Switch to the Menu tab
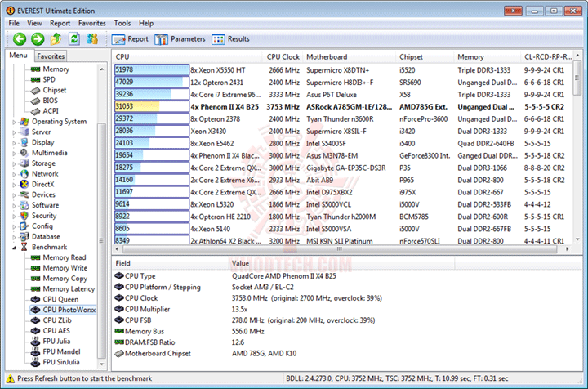This screenshot has height=389, width=588. (18, 56)
